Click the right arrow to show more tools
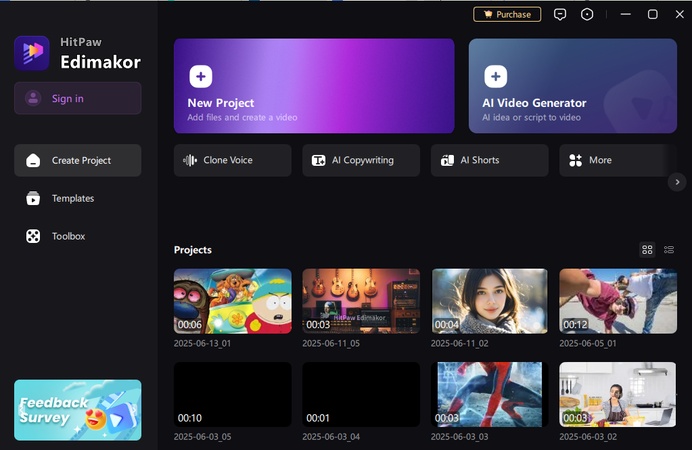The height and width of the screenshot is (450, 692). tap(678, 182)
